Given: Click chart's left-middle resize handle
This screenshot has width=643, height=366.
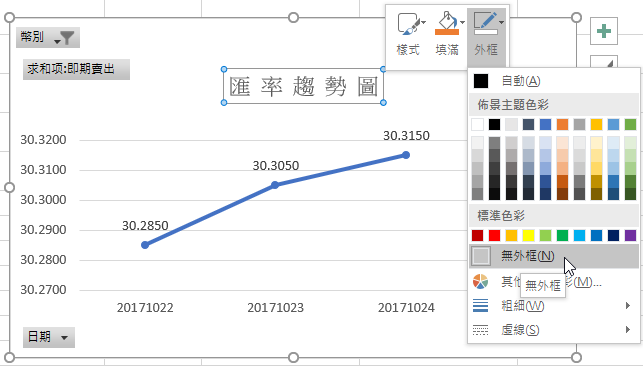Looking at the screenshot, I should tap(9, 187).
